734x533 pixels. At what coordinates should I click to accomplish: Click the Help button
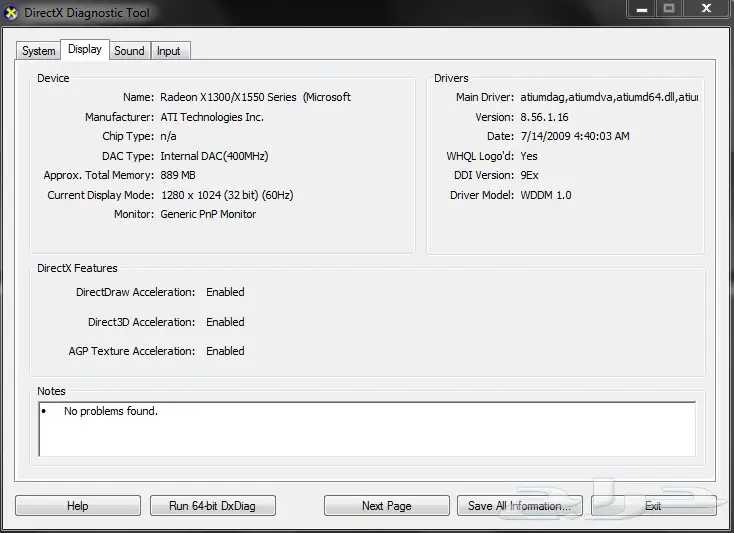click(x=78, y=506)
